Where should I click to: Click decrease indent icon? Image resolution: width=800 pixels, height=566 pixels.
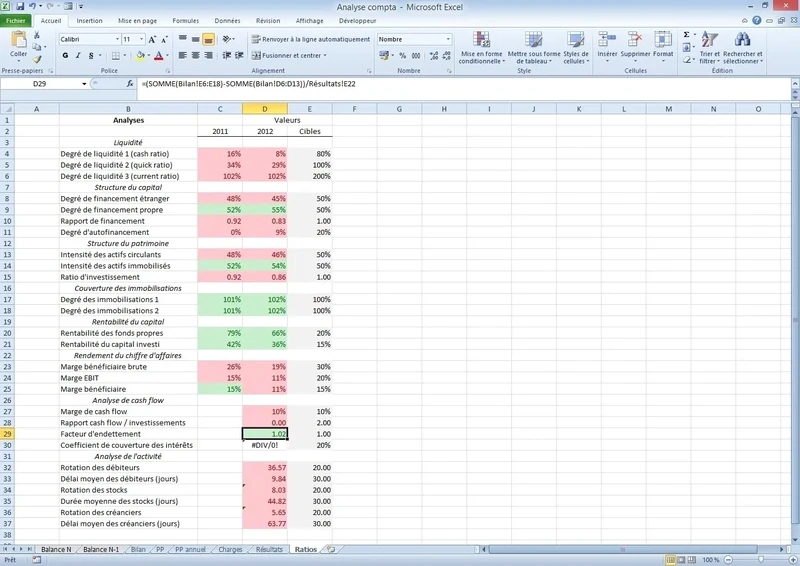point(227,55)
